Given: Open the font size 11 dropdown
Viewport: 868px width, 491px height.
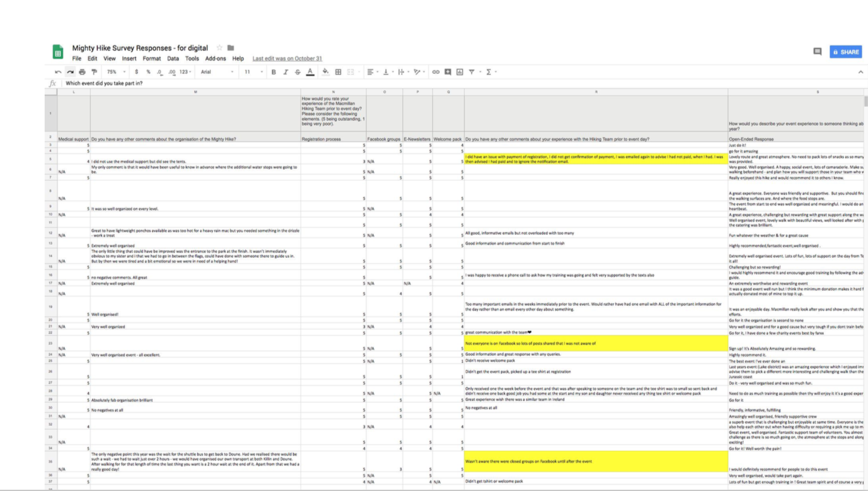Looking at the screenshot, I should click(254, 72).
